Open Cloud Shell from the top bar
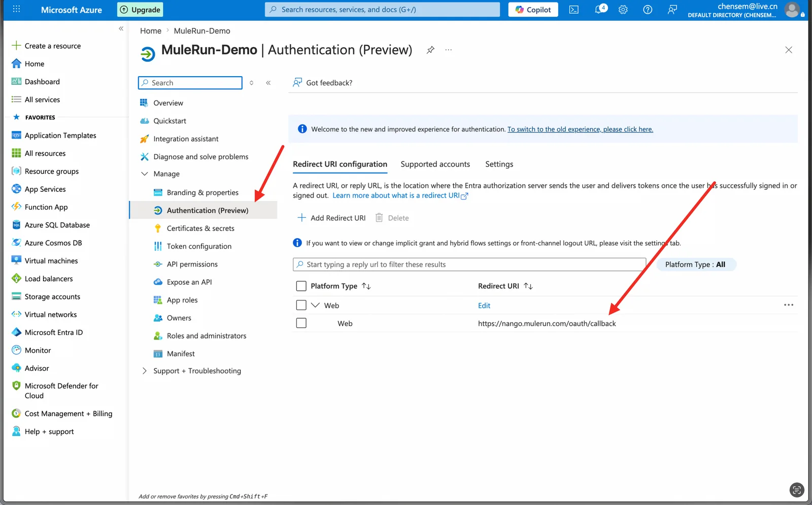Image resolution: width=812 pixels, height=505 pixels. point(573,10)
